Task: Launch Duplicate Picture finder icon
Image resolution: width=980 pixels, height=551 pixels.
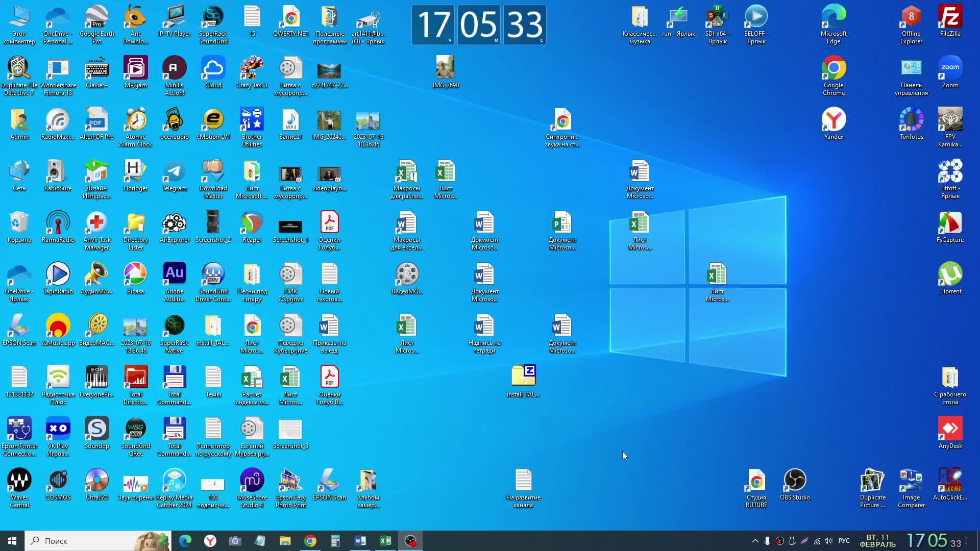Action: coord(872,488)
